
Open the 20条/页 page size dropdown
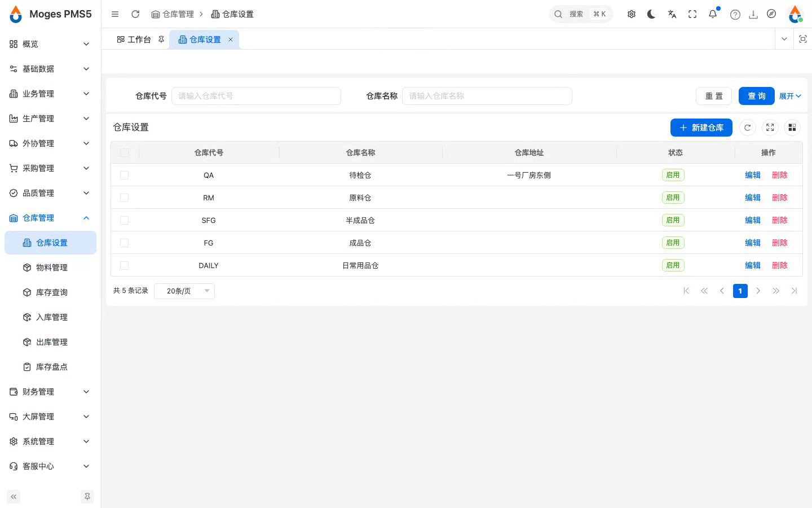click(x=184, y=291)
